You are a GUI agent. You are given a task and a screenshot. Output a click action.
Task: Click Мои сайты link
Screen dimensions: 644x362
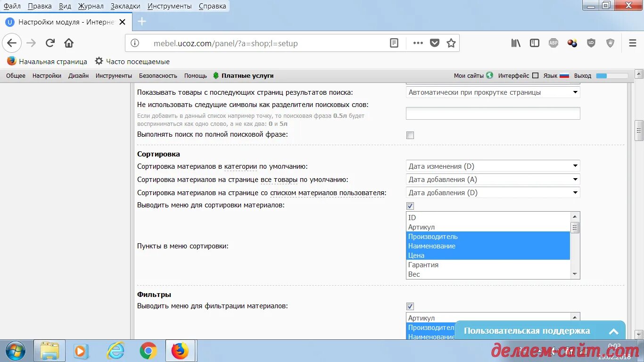(x=469, y=75)
